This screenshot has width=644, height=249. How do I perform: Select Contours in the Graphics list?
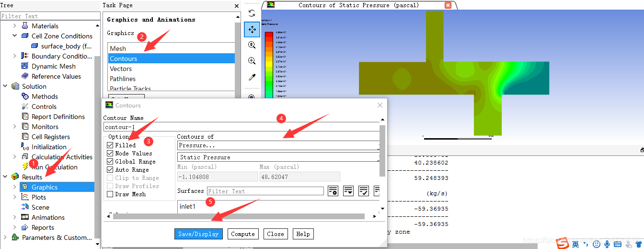171,59
